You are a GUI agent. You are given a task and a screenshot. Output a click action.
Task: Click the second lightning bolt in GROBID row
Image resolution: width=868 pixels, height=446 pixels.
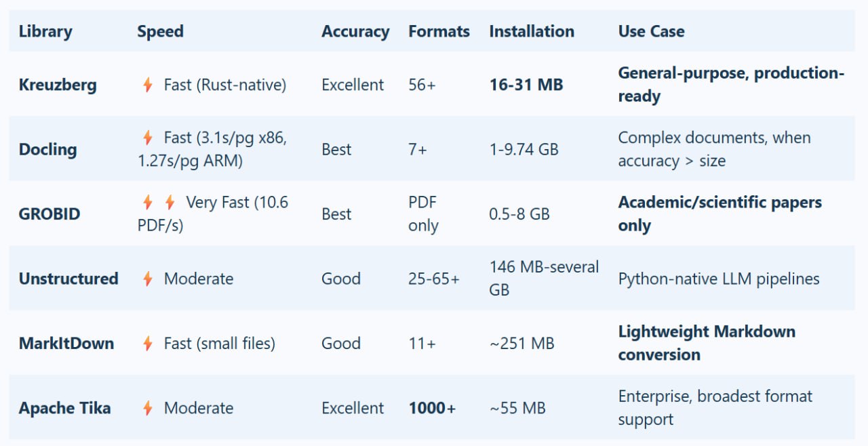[170, 202]
